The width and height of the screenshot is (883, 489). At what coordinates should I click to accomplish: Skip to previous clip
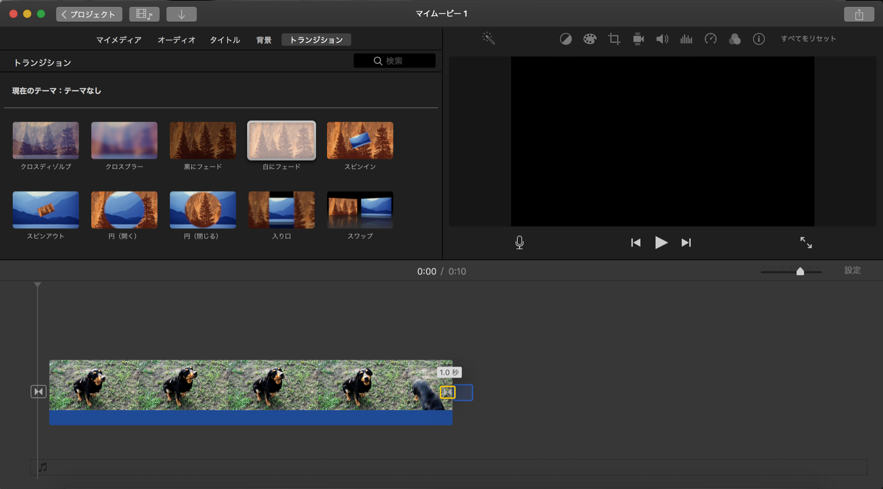tap(635, 243)
